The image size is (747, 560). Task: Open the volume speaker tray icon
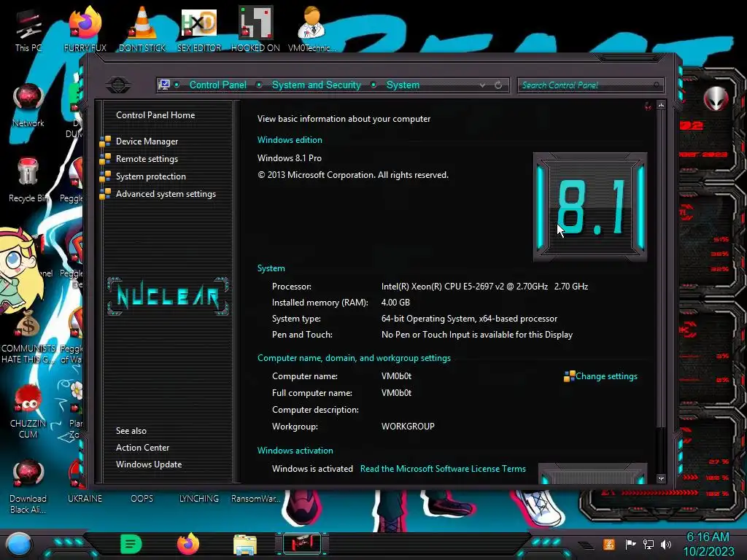tap(666, 544)
